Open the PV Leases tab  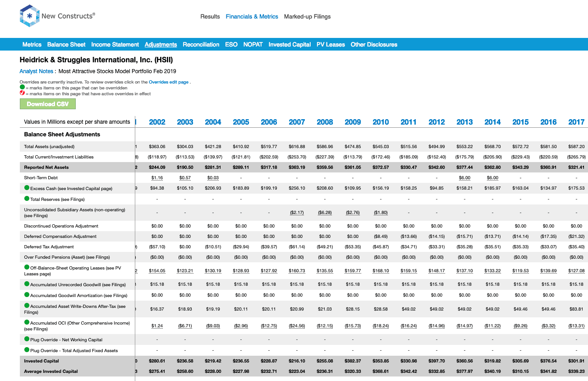click(331, 44)
